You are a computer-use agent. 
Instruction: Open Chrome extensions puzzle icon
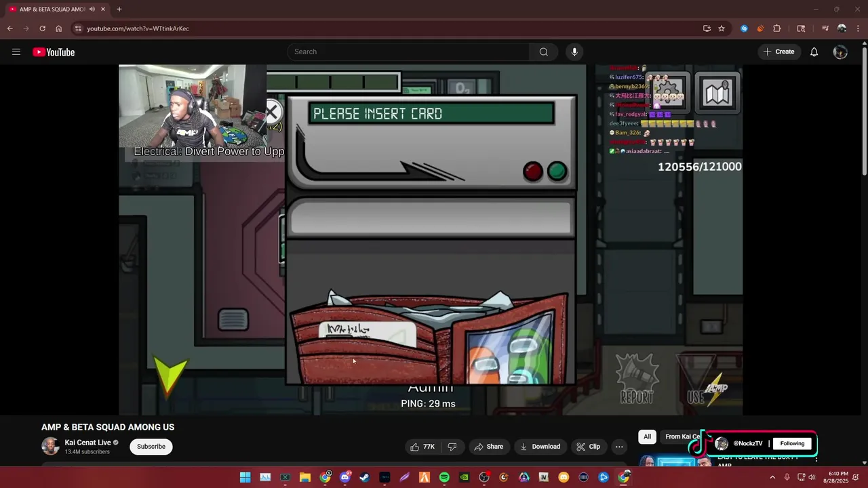pyautogui.click(x=777, y=28)
